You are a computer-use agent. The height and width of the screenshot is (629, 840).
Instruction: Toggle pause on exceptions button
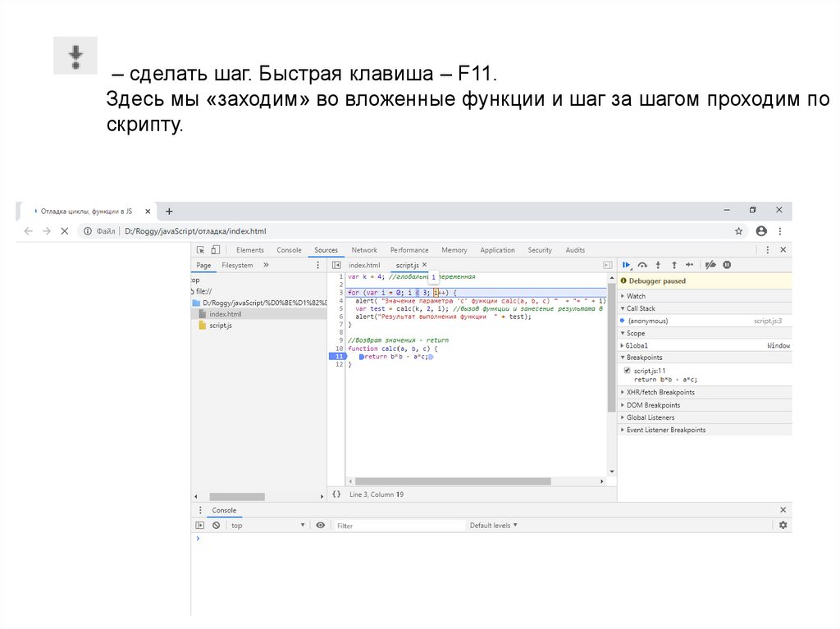(727, 265)
